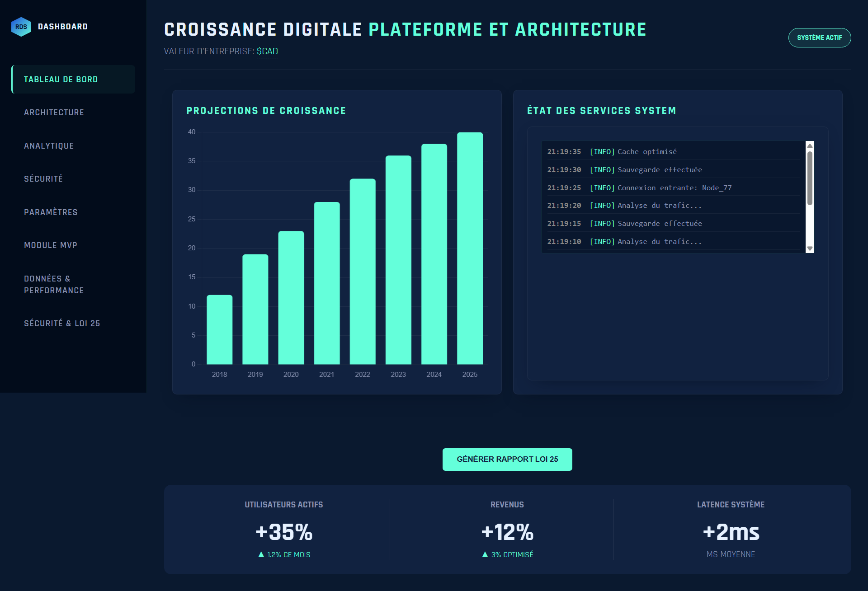The height and width of the screenshot is (591, 868).
Task: Click the 2025 x-axis label
Action: (x=470, y=375)
